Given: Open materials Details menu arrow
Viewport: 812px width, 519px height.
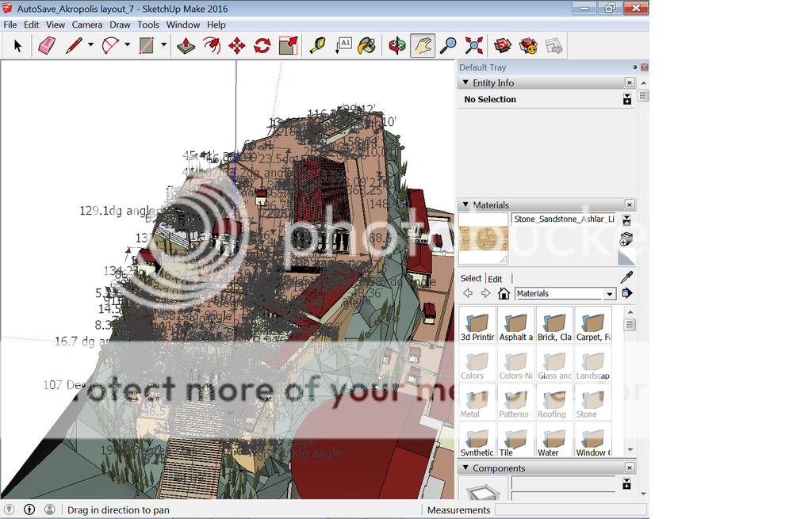Looking at the screenshot, I should click(626, 293).
